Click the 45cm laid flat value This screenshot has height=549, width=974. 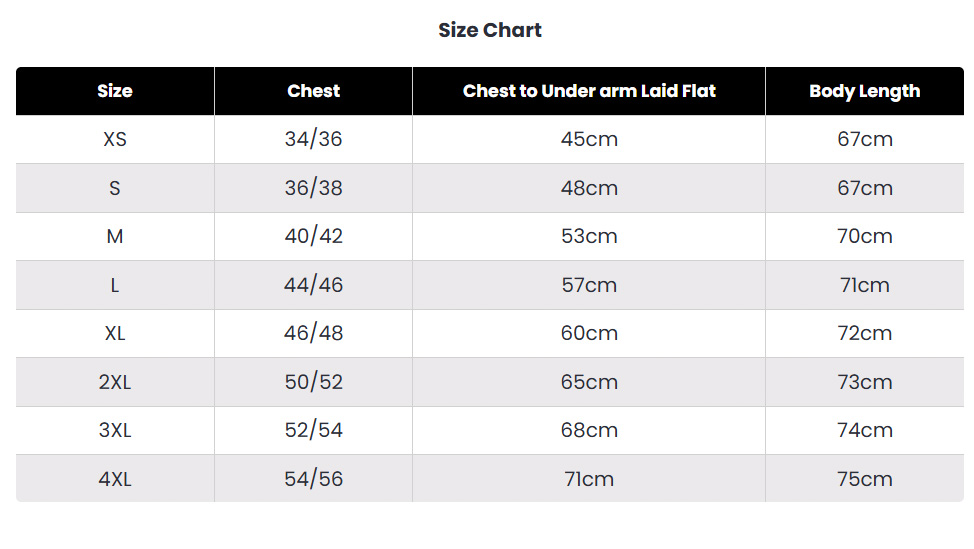[x=589, y=139]
